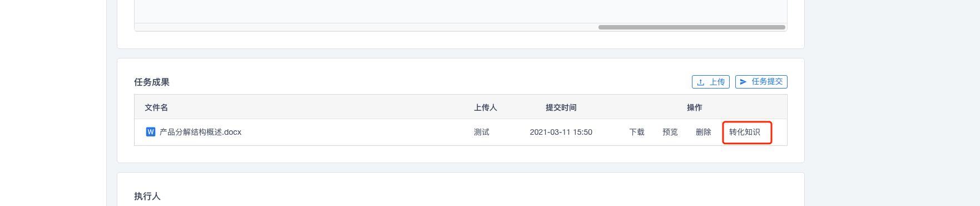Select 转化知识 for the uploaded file

[x=745, y=132]
